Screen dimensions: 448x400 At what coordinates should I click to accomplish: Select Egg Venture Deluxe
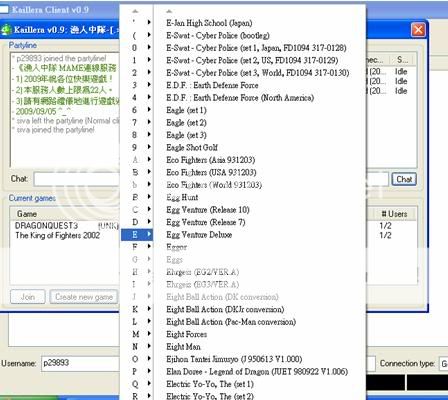click(x=199, y=235)
